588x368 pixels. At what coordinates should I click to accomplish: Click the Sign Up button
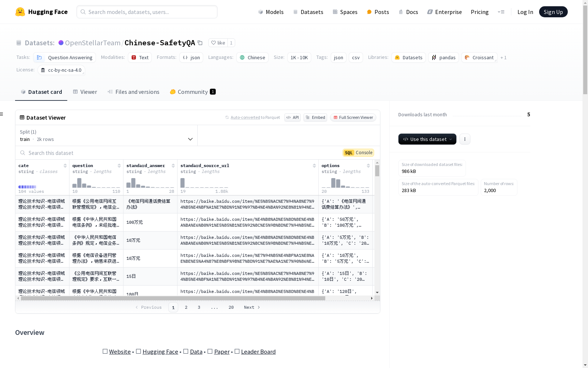tap(553, 12)
